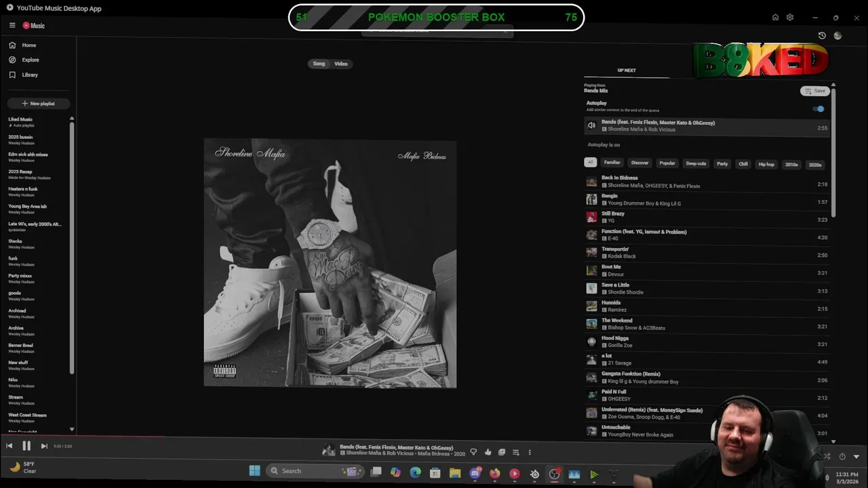Open the account avatar menu
The height and width of the screenshot is (488, 868).
coord(837,35)
